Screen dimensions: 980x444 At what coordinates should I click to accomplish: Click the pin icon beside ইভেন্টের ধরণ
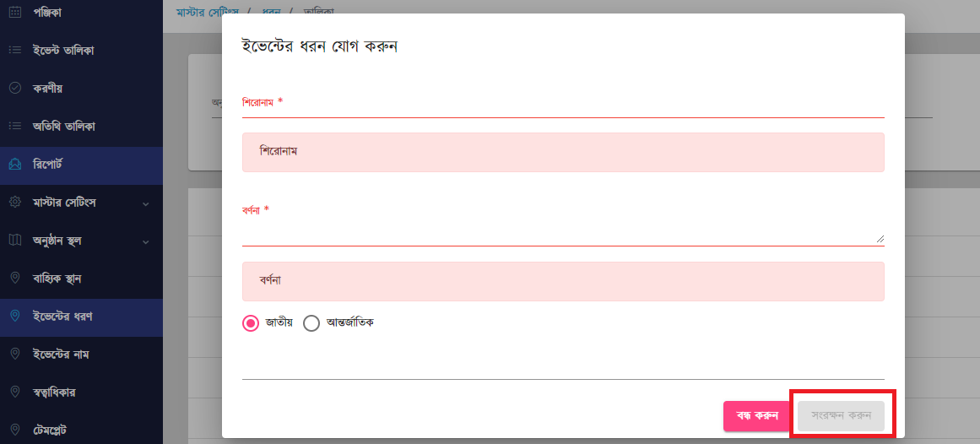click(x=15, y=317)
